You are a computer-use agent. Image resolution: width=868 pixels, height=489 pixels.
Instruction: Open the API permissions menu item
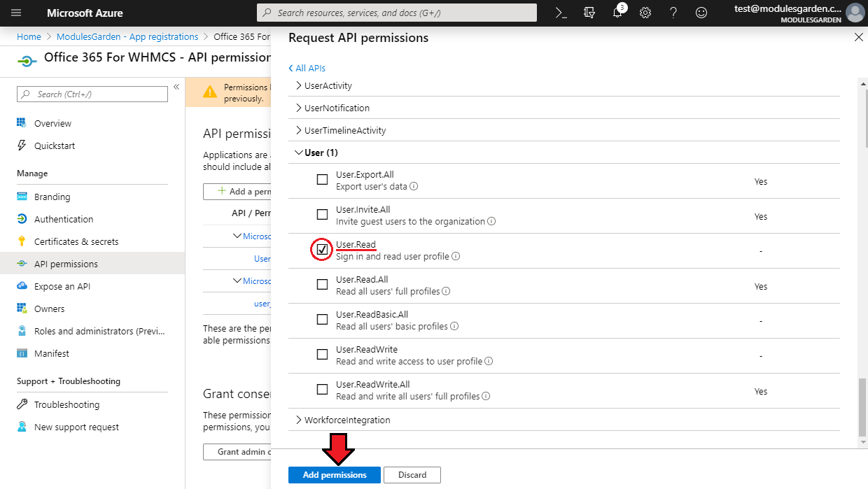pos(92,264)
